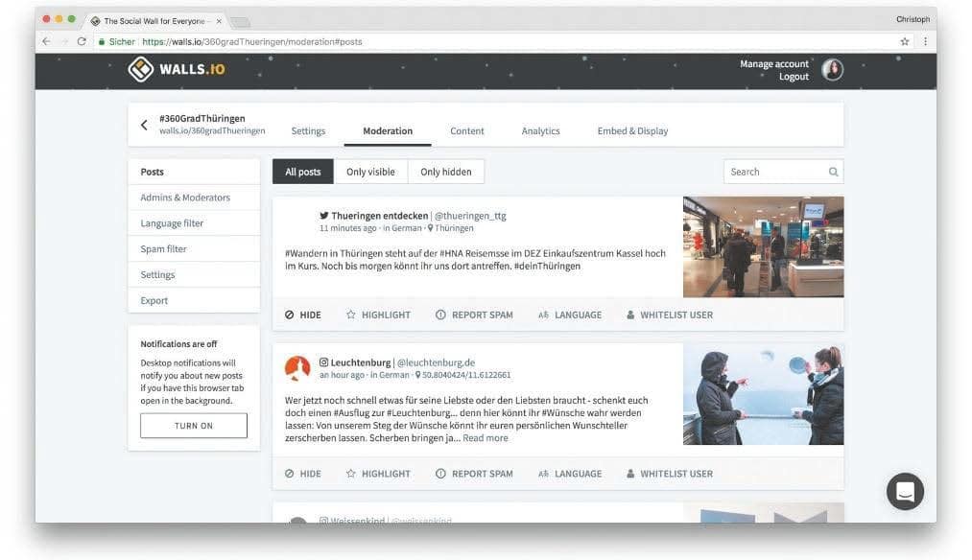This screenshot has height=560, width=972.
Task: Close the Social Wall browser tab
Action: (x=219, y=21)
